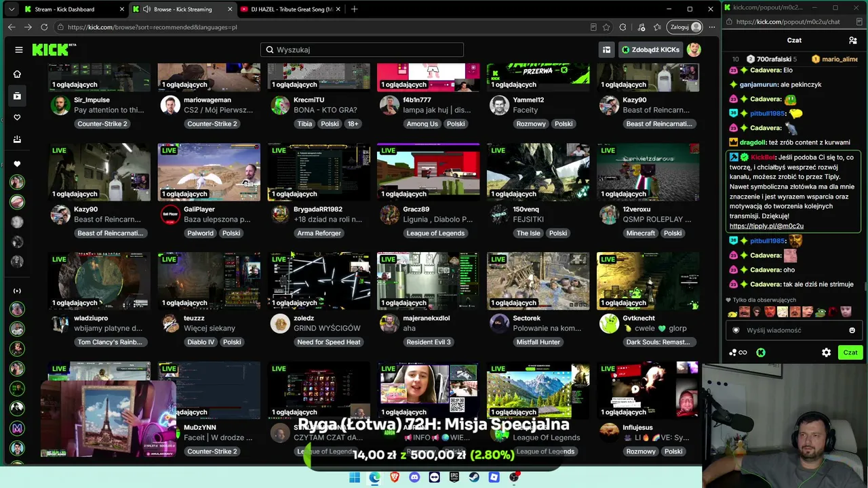Click the chat user list icon
Screen dimensions: 868x488
point(853,41)
